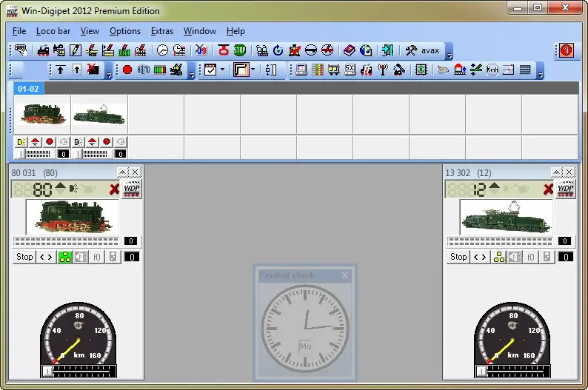The image size is (588, 390).
Task: Expand top toolbar overflow options after avax
Action: (450, 52)
